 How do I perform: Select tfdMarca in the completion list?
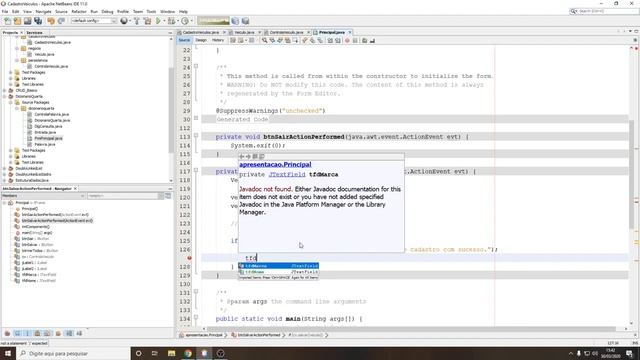point(278,266)
